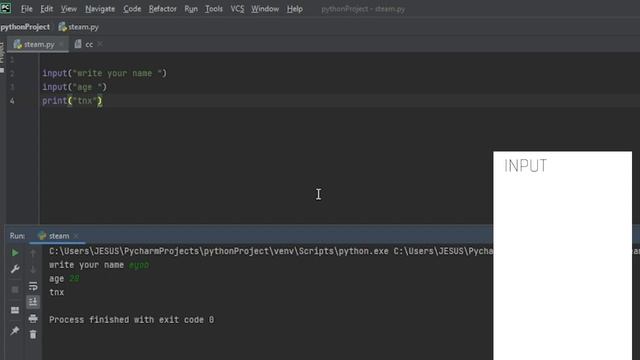Screen dimensions: 640x360
Task: Switch to the cc editor tab
Action: pyautogui.click(x=84, y=44)
